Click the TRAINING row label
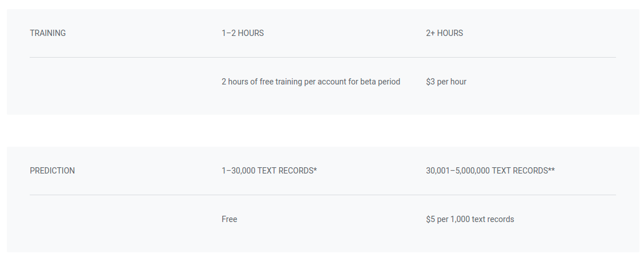The image size is (644, 258). tap(48, 33)
